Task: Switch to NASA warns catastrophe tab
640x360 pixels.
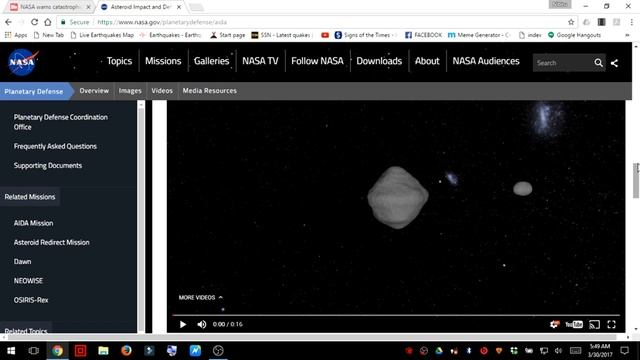Action: (x=50, y=7)
